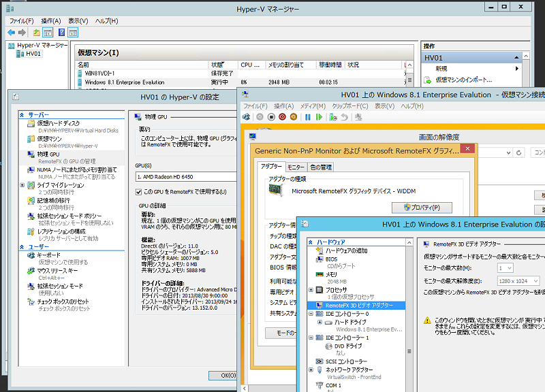Image resolution: width=545 pixels, height=392 pixels.
Task: Select DVD ドライブ in VM hardware tree
Action: 348,346
